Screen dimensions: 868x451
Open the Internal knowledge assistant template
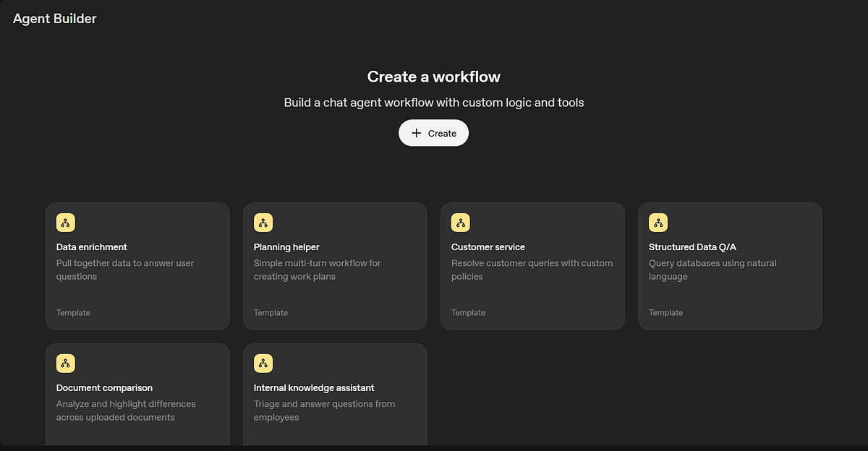click(x=335, y=394)
